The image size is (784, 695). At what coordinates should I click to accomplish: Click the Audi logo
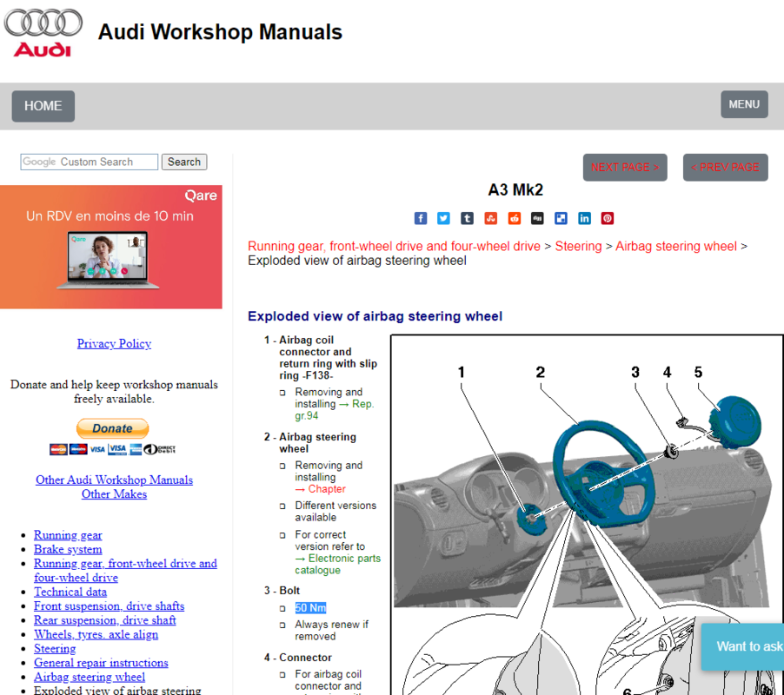[x=43, y=33]
